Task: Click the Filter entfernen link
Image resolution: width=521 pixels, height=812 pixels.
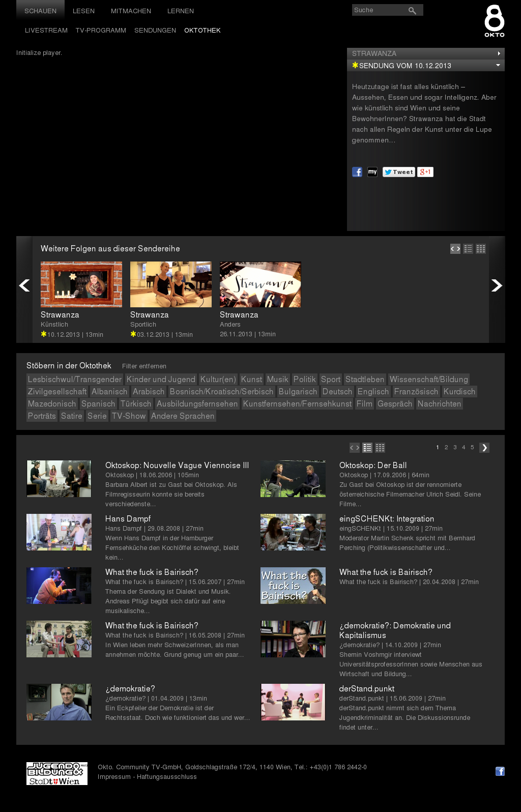Action: 144,366
